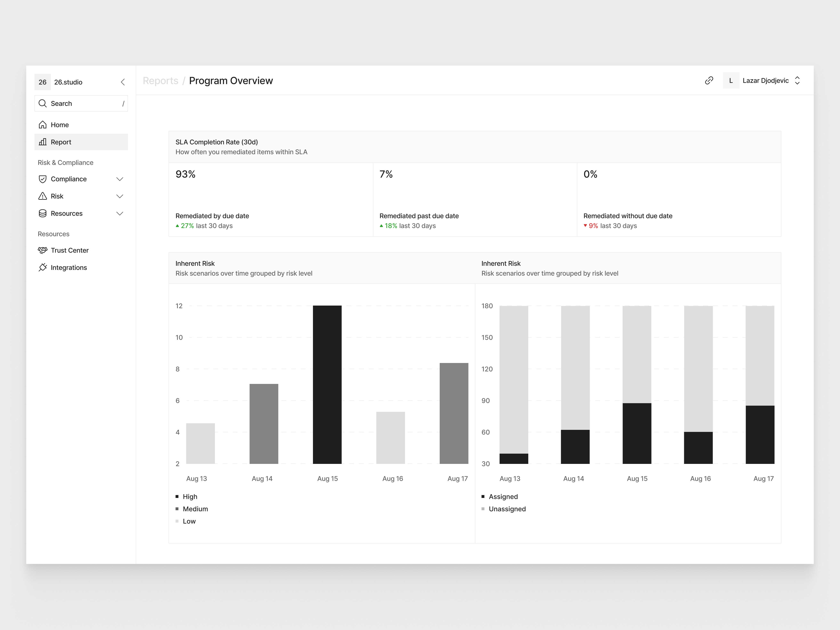Viewport: 840px width, 630px height.
Task: Toggle the High legend item
Action: point(189,496)
